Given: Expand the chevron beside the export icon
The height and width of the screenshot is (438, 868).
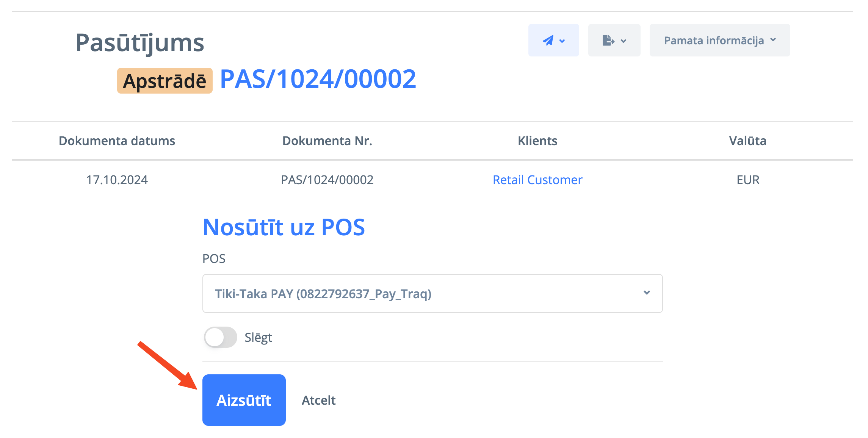Looking at the screenshot, I should coord(624,41).
